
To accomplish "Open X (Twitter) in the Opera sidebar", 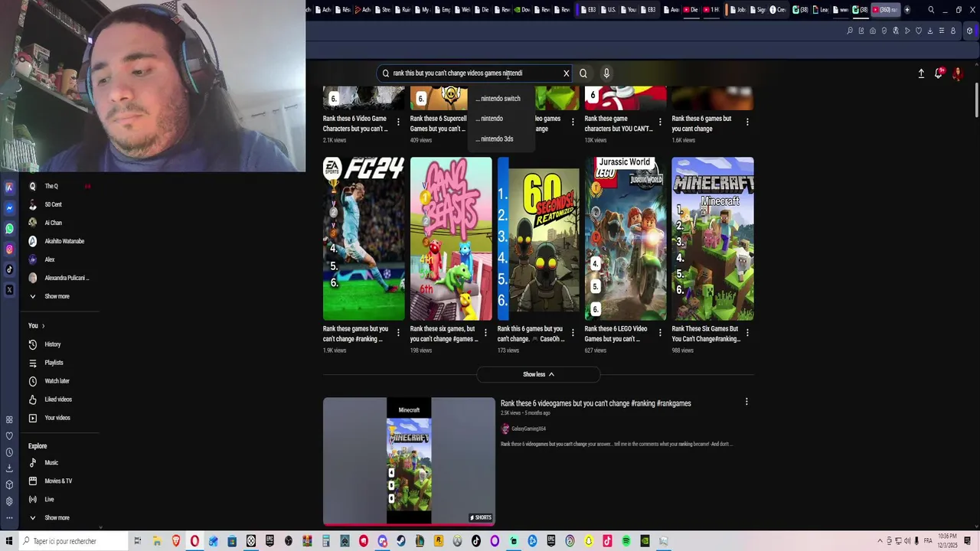I will [9, 290].
